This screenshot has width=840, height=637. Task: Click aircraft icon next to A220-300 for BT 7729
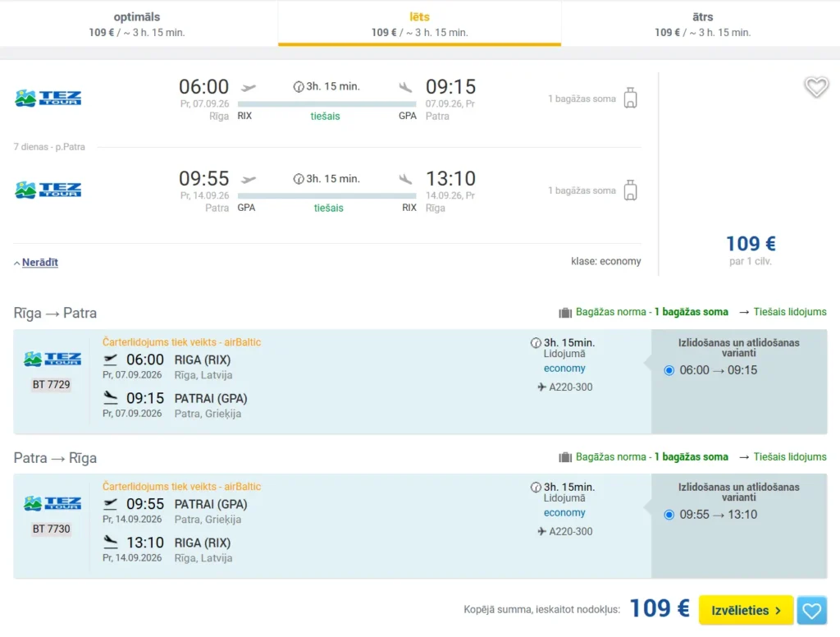click(541, 387)
